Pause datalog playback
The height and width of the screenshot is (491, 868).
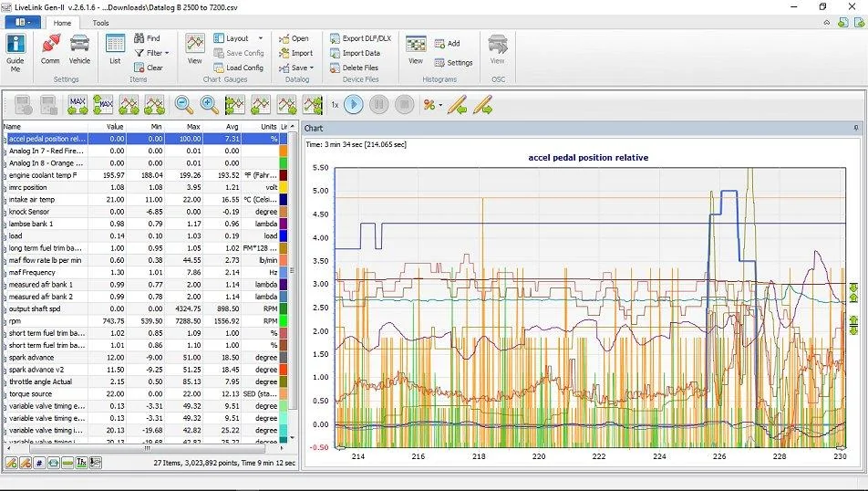tap(379, 104)
